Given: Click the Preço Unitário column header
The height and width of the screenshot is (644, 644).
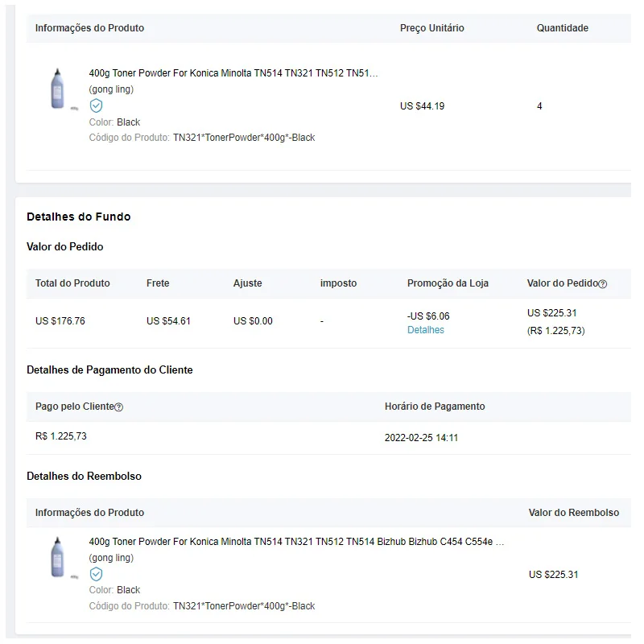Looking at the screenshot, I should tap(431, 28).
